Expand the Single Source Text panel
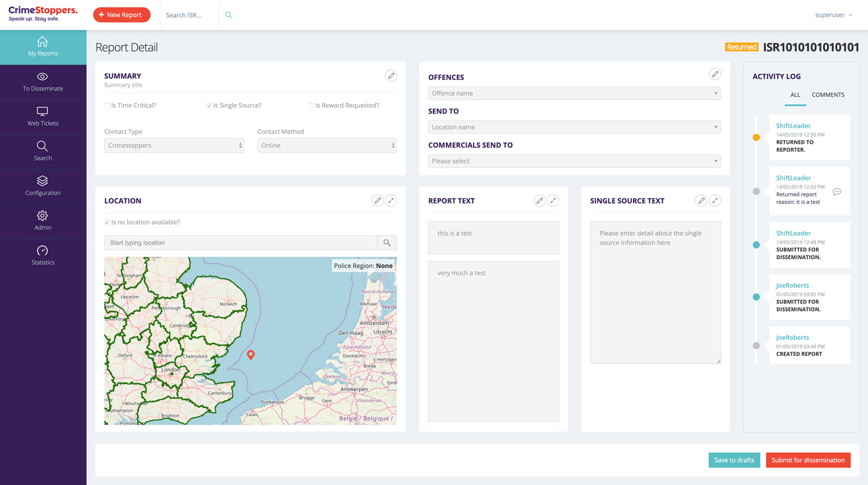Screen dimensions: 868x485 click(715, 200)
